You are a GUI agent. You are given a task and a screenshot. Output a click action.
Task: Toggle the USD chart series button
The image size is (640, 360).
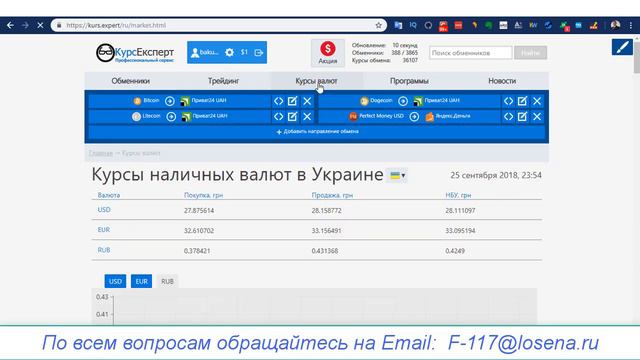[115, 281]
